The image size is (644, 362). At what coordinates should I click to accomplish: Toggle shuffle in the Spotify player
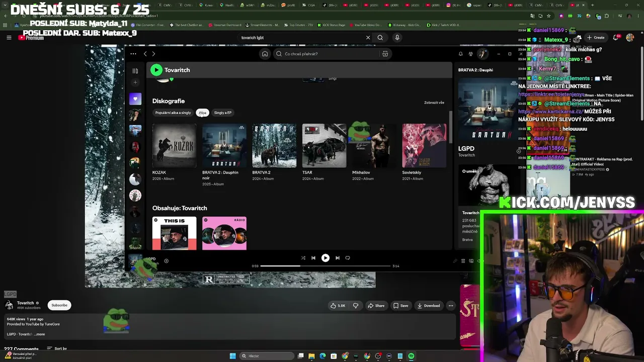coord(303,258)
